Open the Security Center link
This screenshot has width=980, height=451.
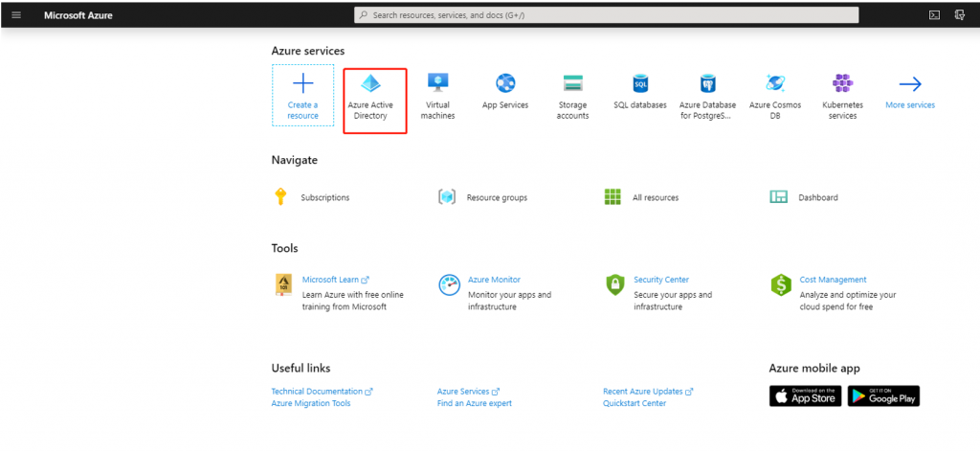coord(661,280)
